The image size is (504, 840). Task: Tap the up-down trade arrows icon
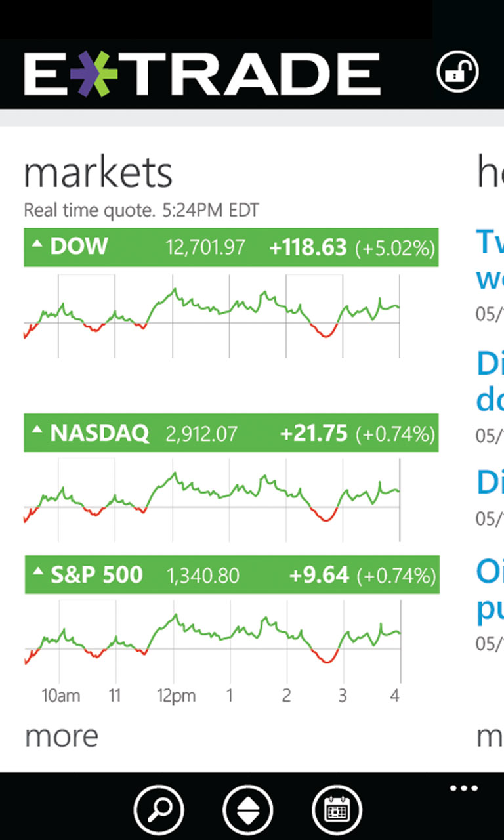pos(249,809)
